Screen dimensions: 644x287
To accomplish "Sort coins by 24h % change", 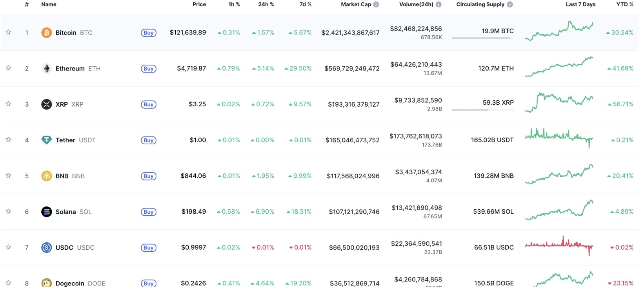I will pyautogui.click(x=266, y=4).
